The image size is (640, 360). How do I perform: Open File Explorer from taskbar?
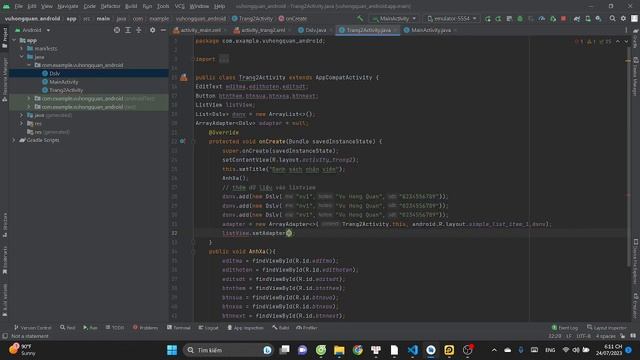coord(339,350)
